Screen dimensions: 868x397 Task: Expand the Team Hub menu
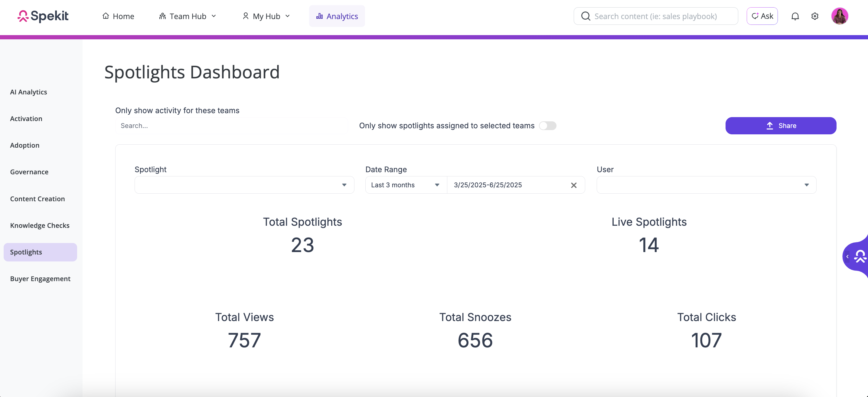click(x=187, y=16)
